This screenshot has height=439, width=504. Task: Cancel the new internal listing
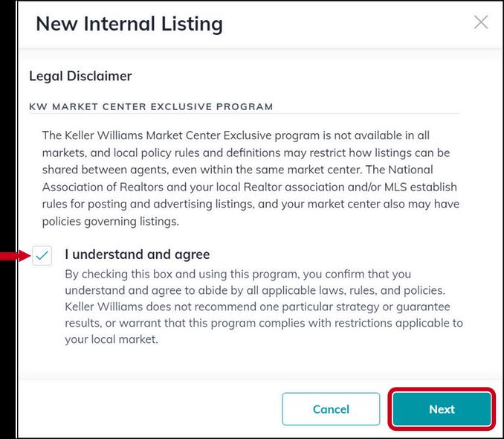[x=331, y=409]
